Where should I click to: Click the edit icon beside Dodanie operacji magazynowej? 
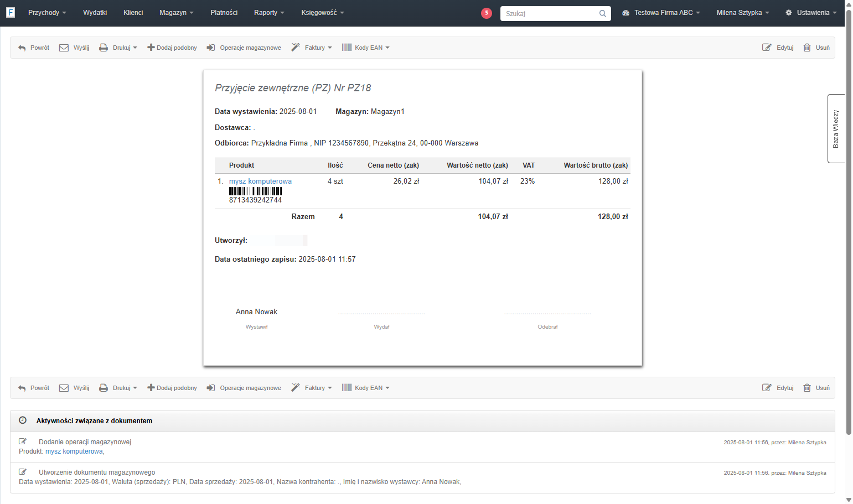point(23,441)
